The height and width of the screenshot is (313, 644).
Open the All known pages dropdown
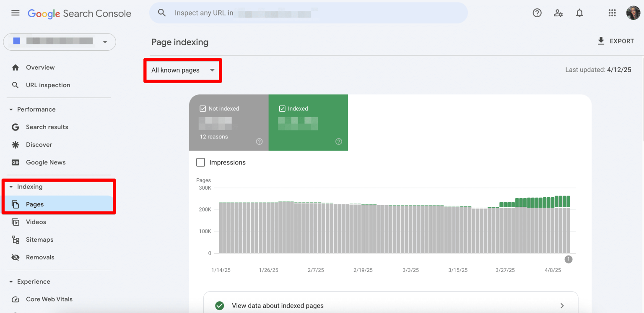coord(182,70)
